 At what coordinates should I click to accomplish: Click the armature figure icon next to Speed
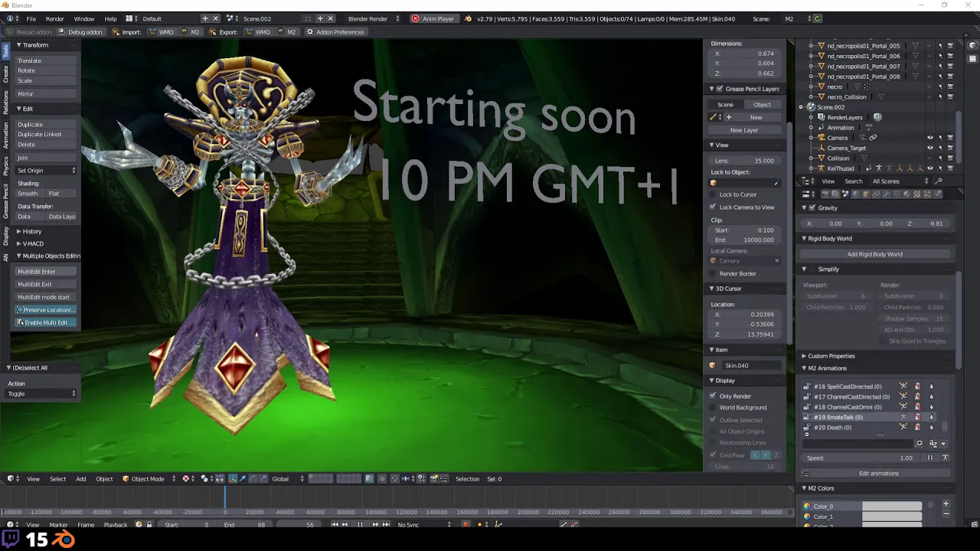[945, 458]
